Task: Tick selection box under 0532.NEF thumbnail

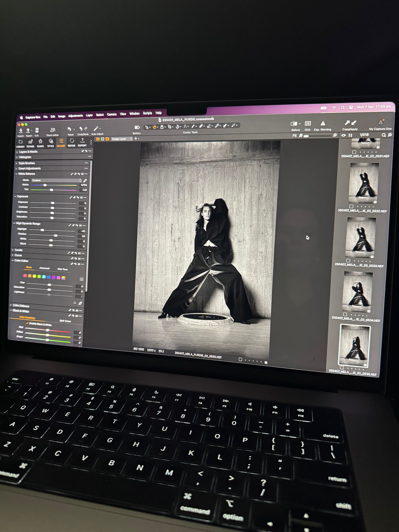Action: coord(351,206)
